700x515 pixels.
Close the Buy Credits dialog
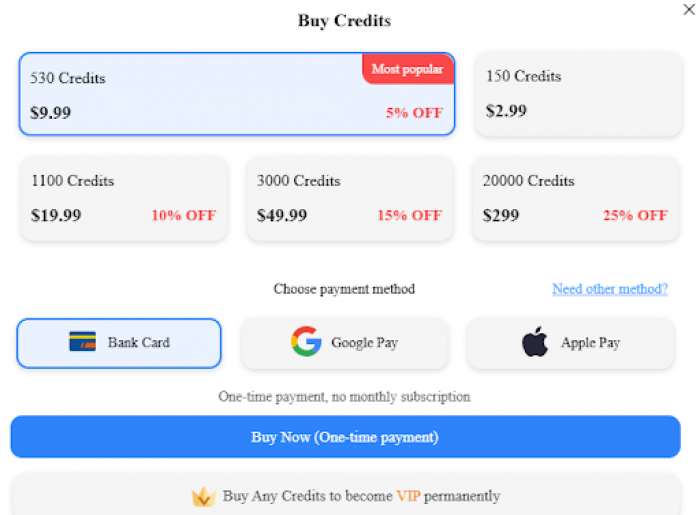pos(689,9)
